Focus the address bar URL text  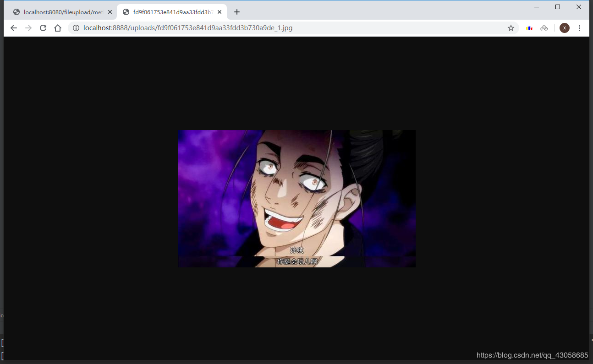pyautogui.click(x=188, y=28)
